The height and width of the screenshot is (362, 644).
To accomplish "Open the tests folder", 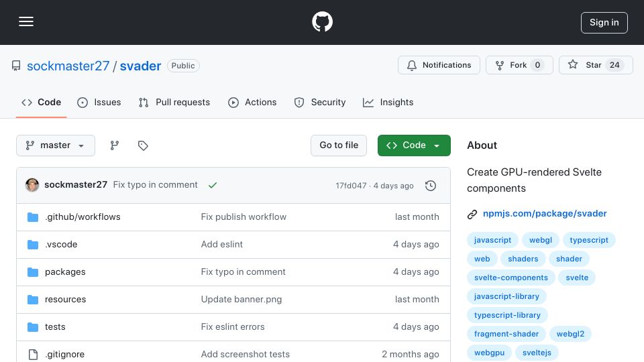I will pos(55,326).
